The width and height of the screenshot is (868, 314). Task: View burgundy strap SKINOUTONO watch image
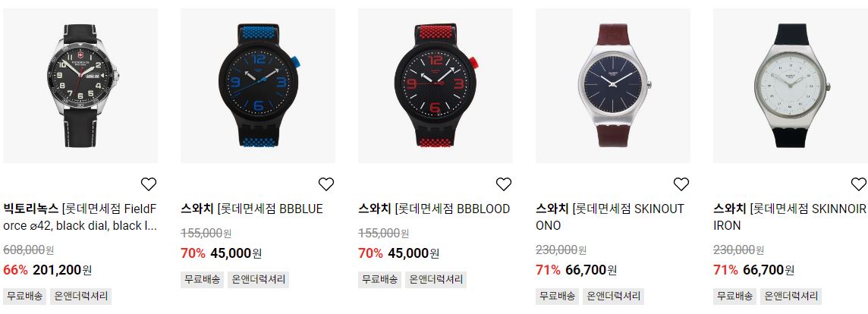pyautogui.click(x=613, y=85)
